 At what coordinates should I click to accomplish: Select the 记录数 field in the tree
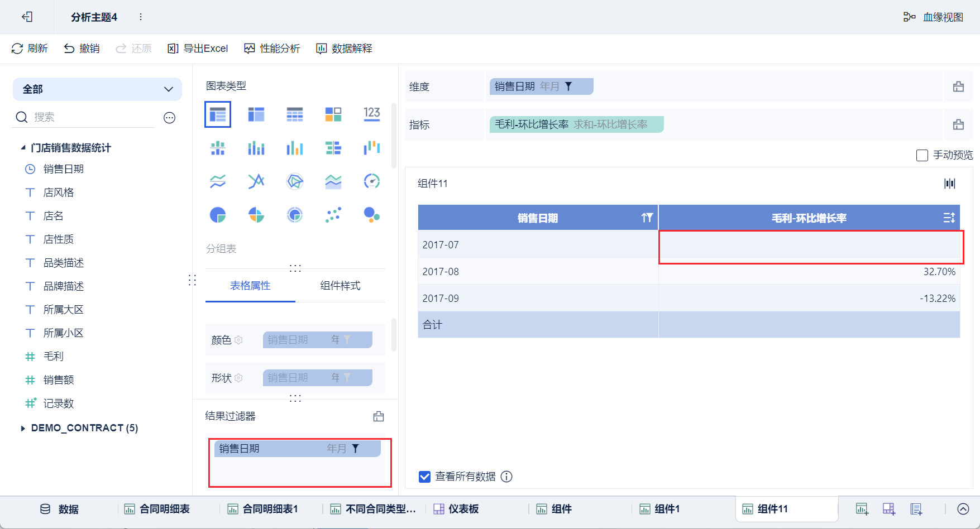[59, 403]
